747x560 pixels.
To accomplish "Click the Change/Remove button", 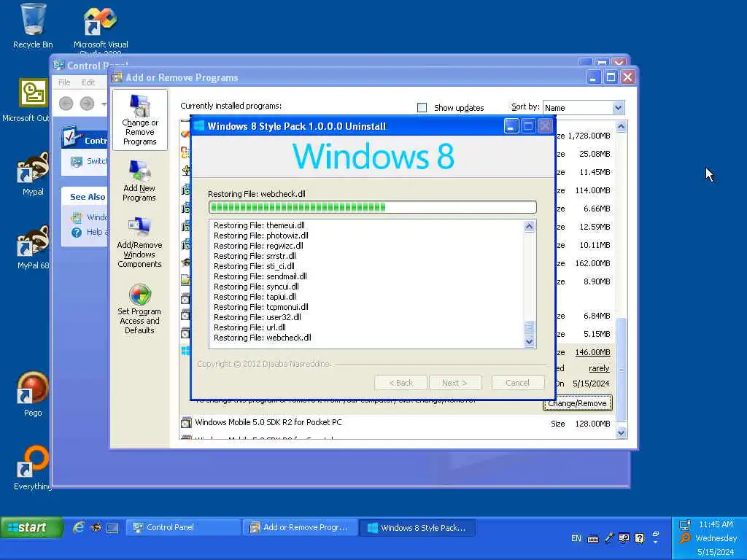I will pos(578,403).
